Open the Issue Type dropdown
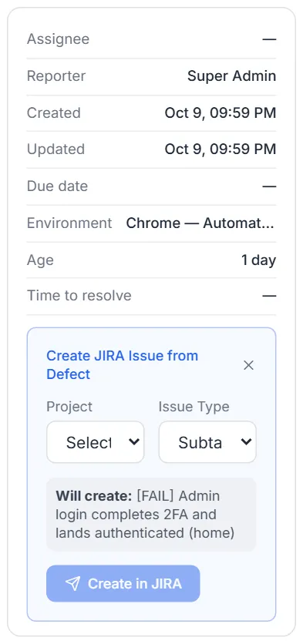The image size is (303, 644). (x=207, y=442)
